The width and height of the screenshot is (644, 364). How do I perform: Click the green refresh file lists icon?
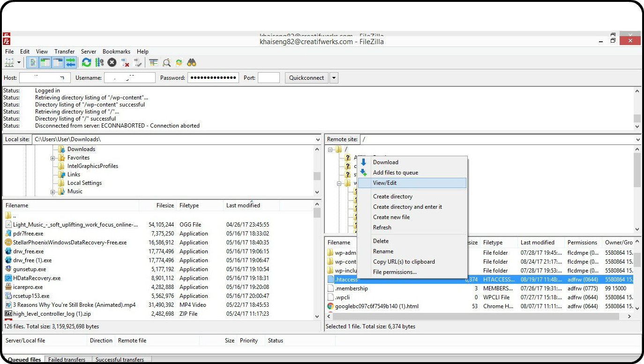[x=86, y=62]
